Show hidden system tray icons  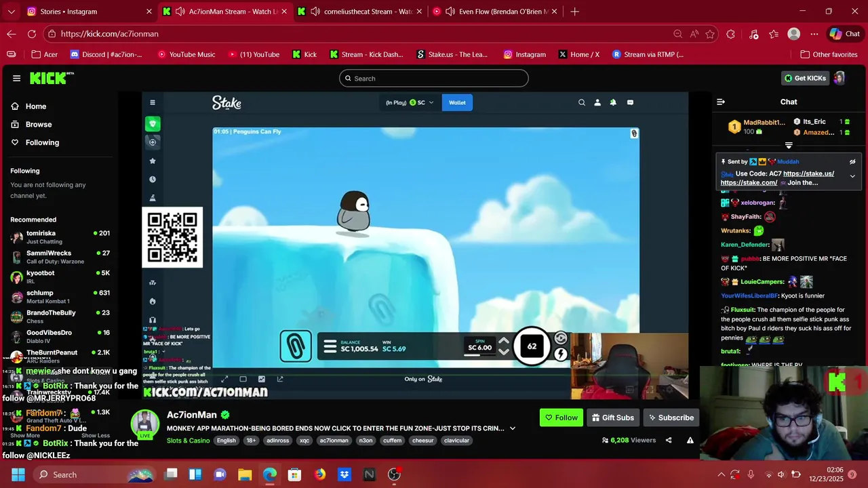point(721,474)
